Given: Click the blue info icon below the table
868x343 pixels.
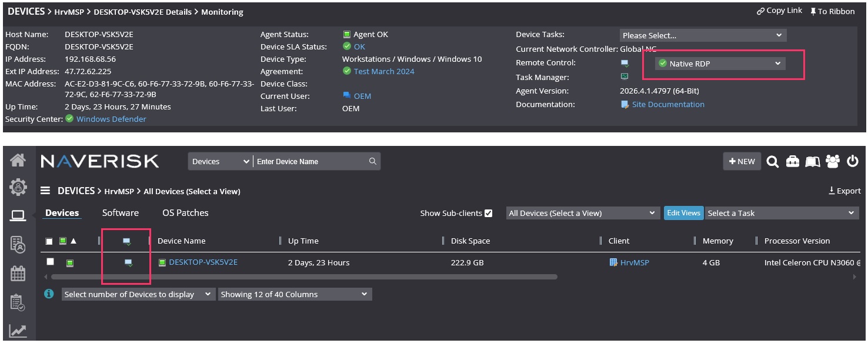Looking at the screenshot, I should (x=49, y=294).
